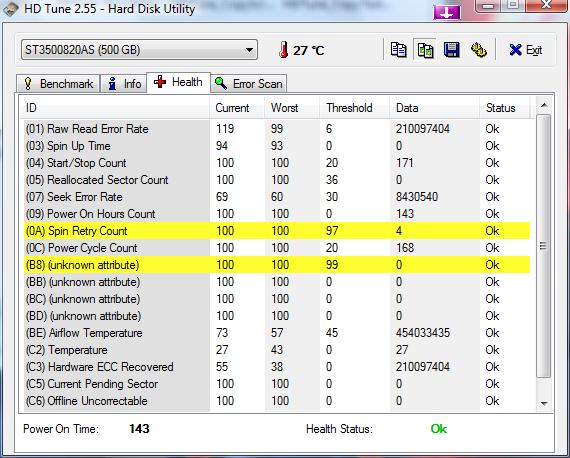Click the Power On Time value 143

click(139, 429)
